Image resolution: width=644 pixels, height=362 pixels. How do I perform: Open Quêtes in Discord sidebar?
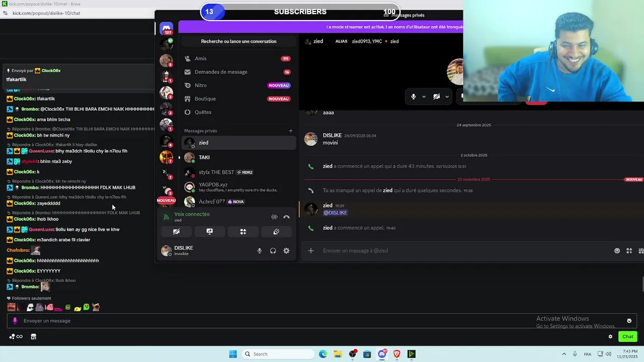[x=238, y=112]
